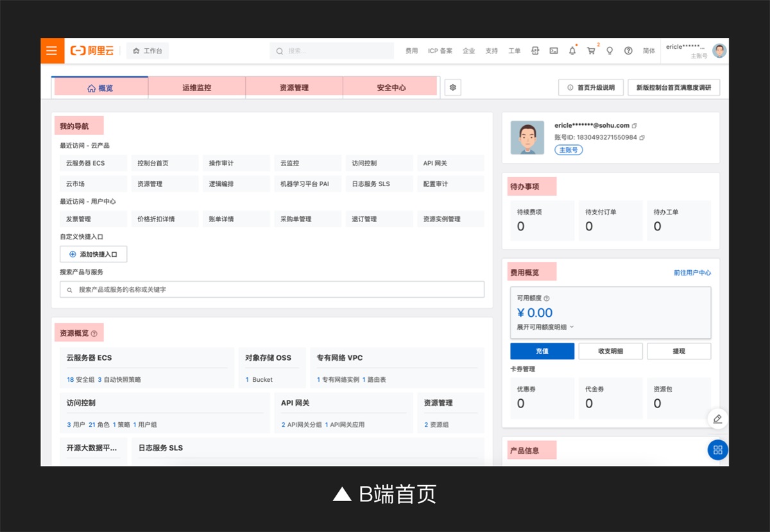Click the top search box
Image resolution: width=770 pixels, height=532 pixels.
[x=331, y=51]
